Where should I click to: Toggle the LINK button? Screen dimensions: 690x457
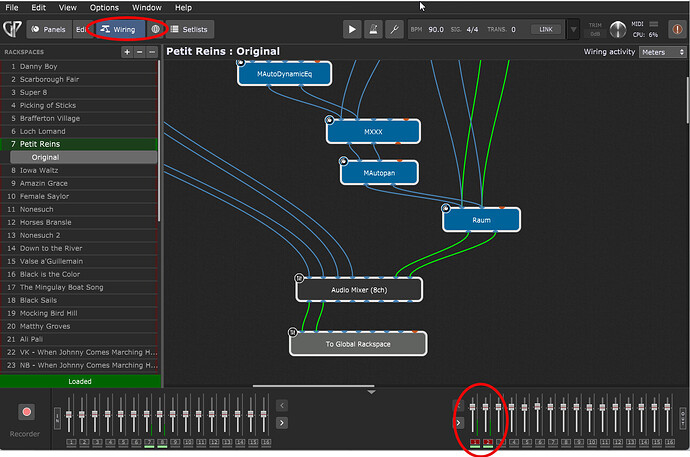click(546, 29)
